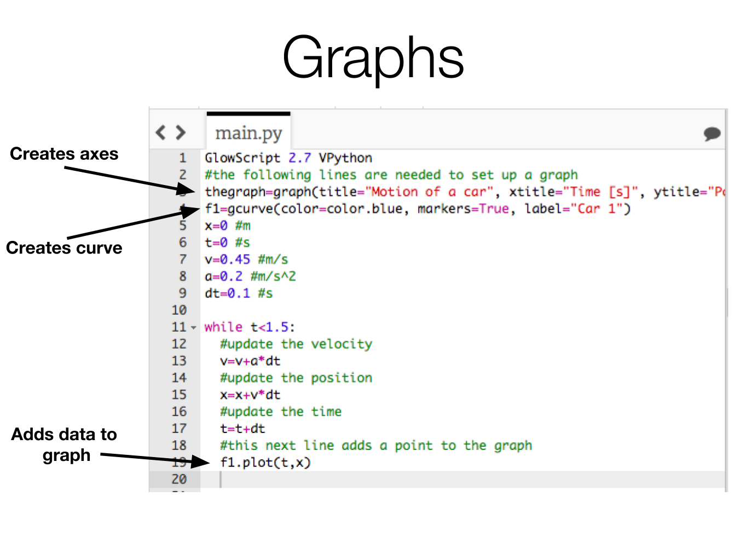Click line number 10 in the gutter
The width and height of the screenshot is (747, 560).
179,310
